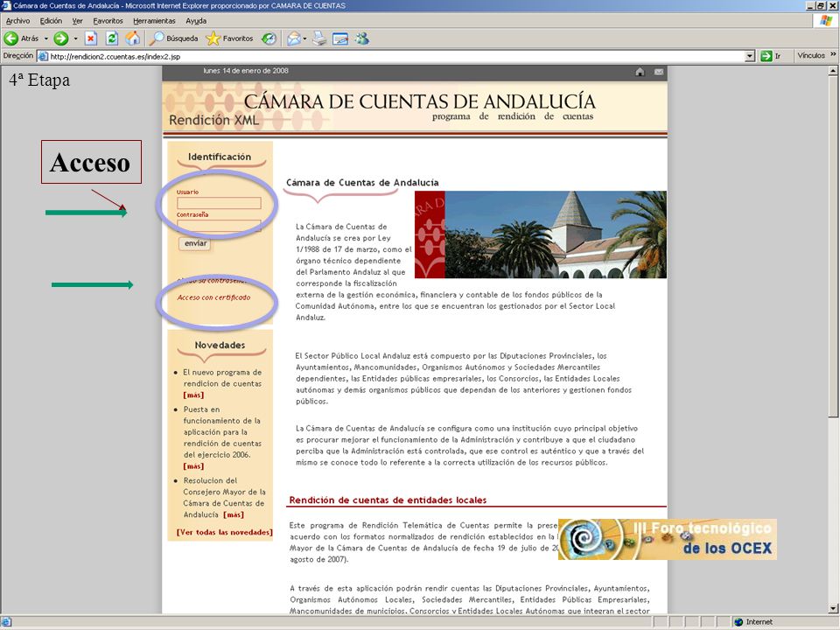The image size is (840, 630).
Task: Open Favoritos star in toolbar
Action: tap(229, 38)
